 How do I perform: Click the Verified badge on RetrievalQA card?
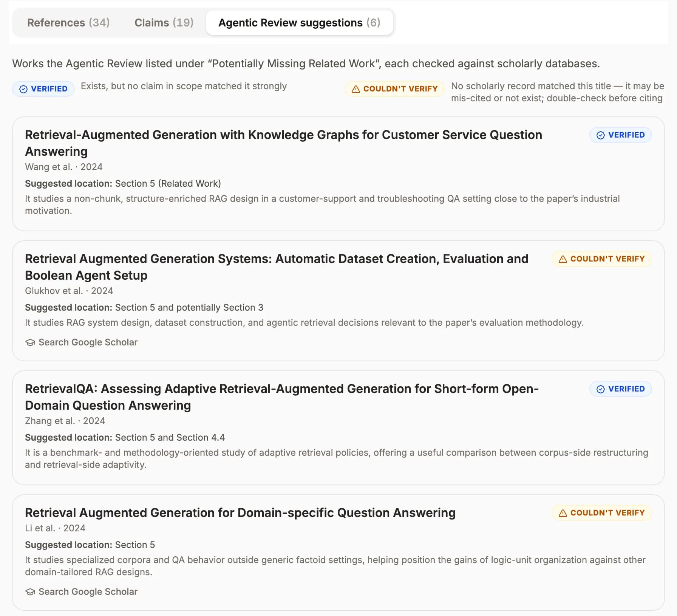tap(620, 389)
